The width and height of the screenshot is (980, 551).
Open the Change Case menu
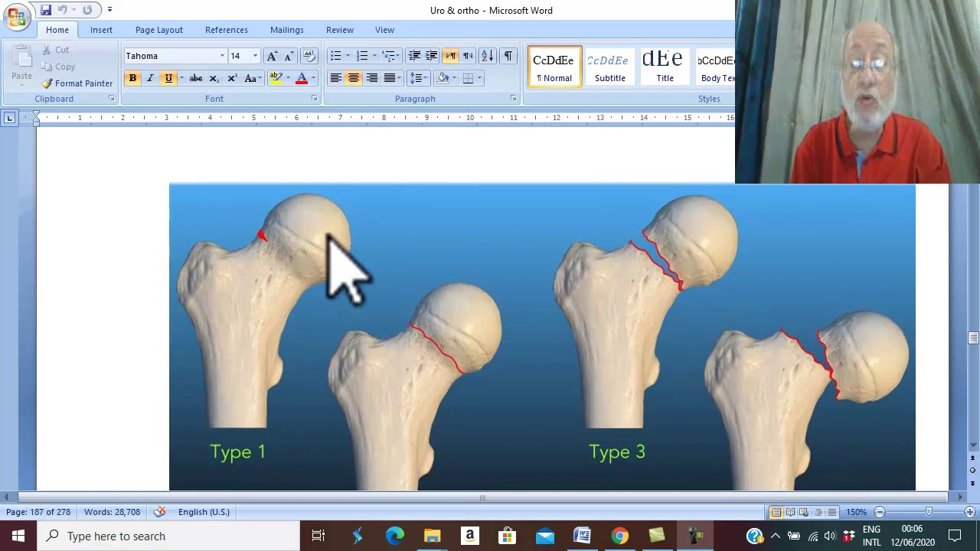pos(252,78)
